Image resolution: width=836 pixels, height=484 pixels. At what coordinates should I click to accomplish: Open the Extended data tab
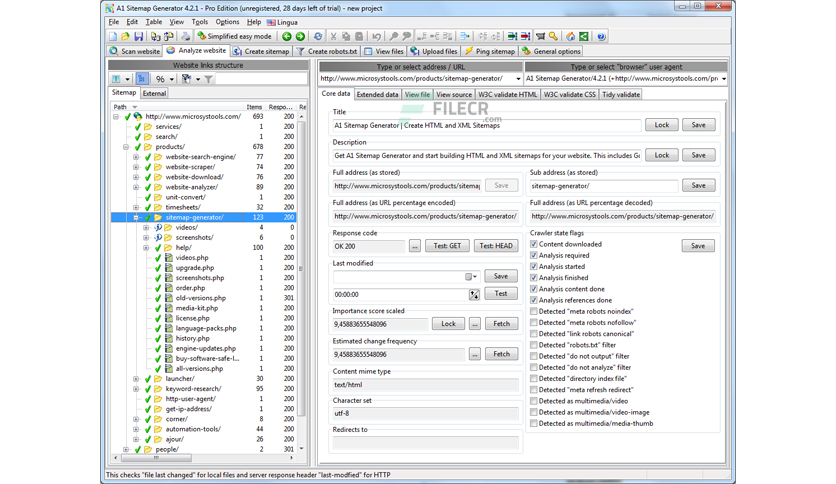[x=377, y=94]
